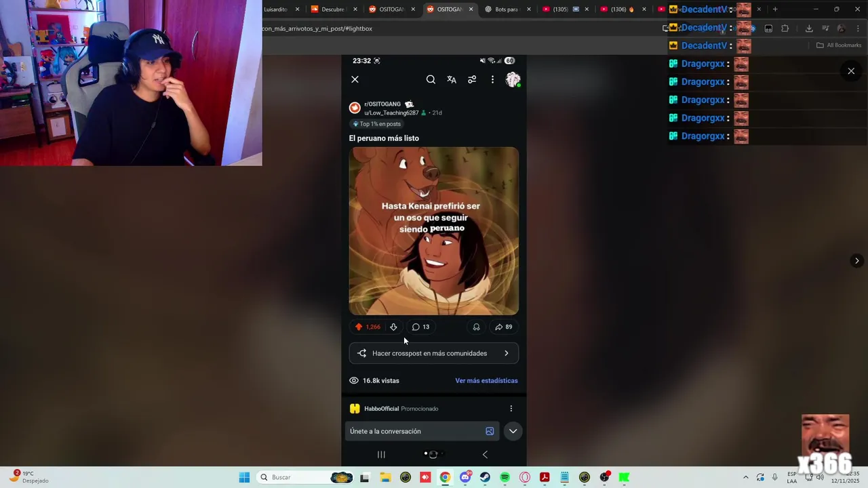868x488 pixels.
Task: Upvote the post showing 1,266
Action: [359, 327]
